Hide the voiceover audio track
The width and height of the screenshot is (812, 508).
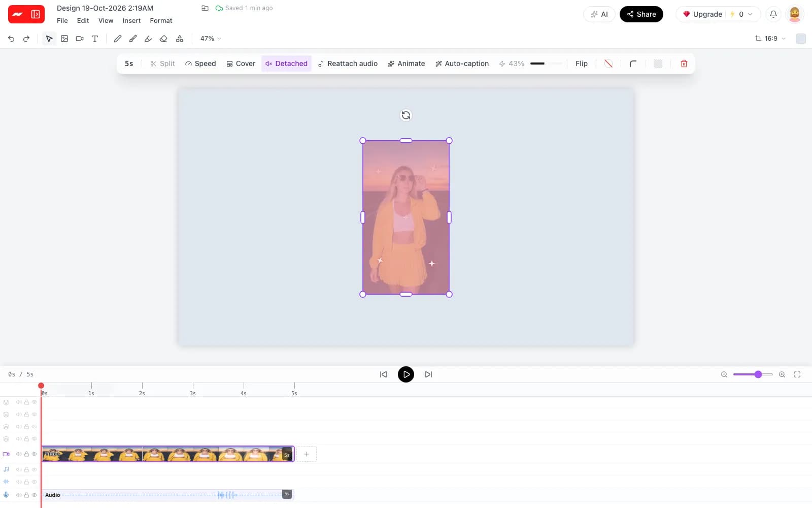click(x=35, y=495)
